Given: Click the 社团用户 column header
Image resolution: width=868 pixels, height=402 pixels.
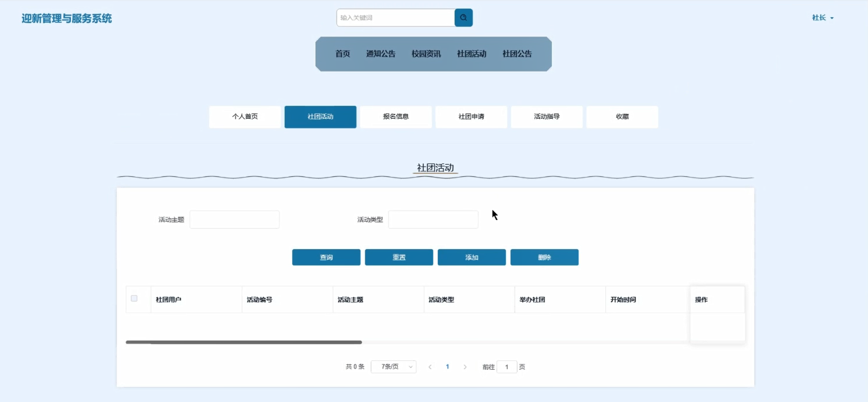Looking at the screenshot, I should 196,300.
